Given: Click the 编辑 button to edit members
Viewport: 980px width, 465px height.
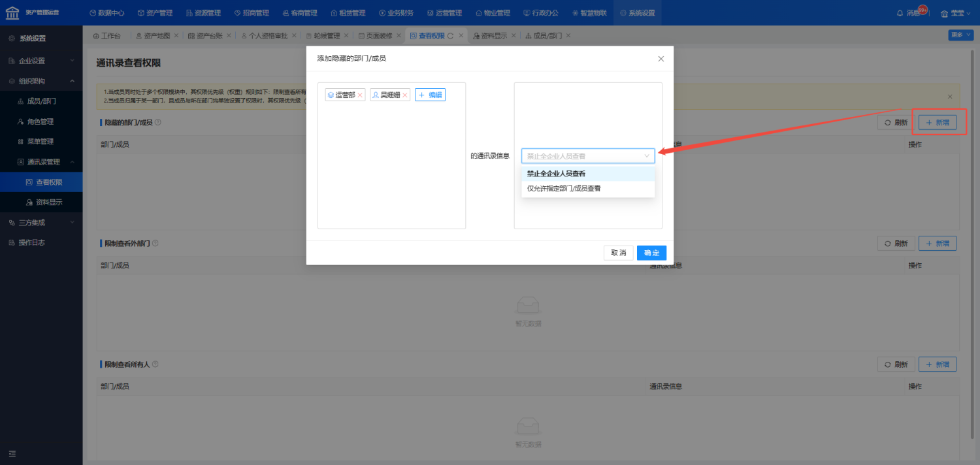Looking at the screenshot, I should click(x=430, y=95).
